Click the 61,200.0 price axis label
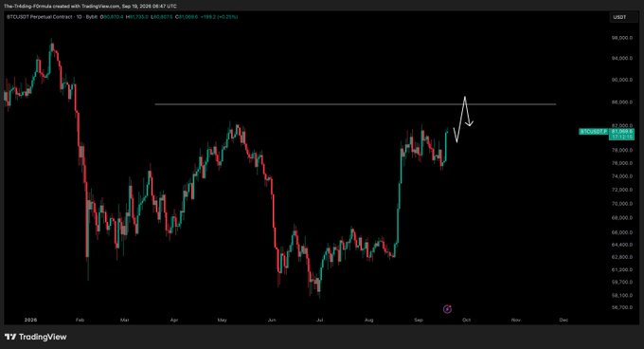 [622, 270]
